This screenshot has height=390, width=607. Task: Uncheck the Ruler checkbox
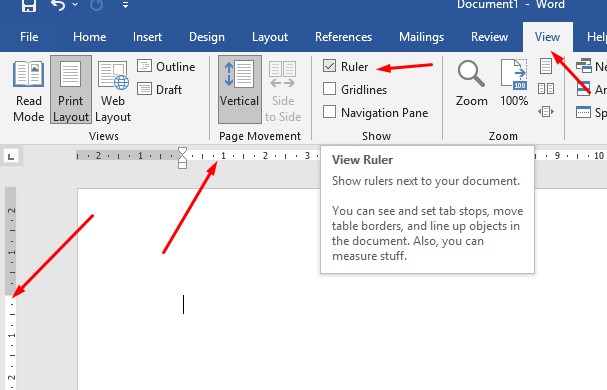[329, 66]
